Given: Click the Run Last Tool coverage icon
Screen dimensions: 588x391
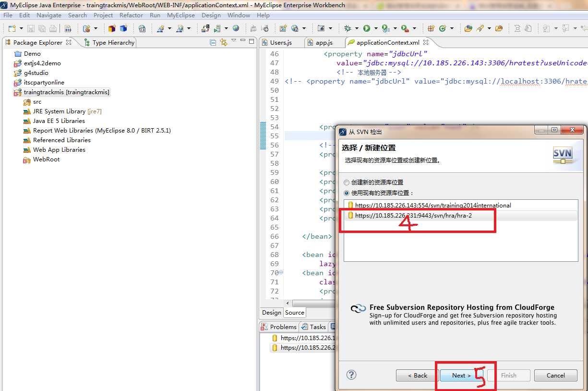Looking at the screenshot, I should click(x=385, y=28).
